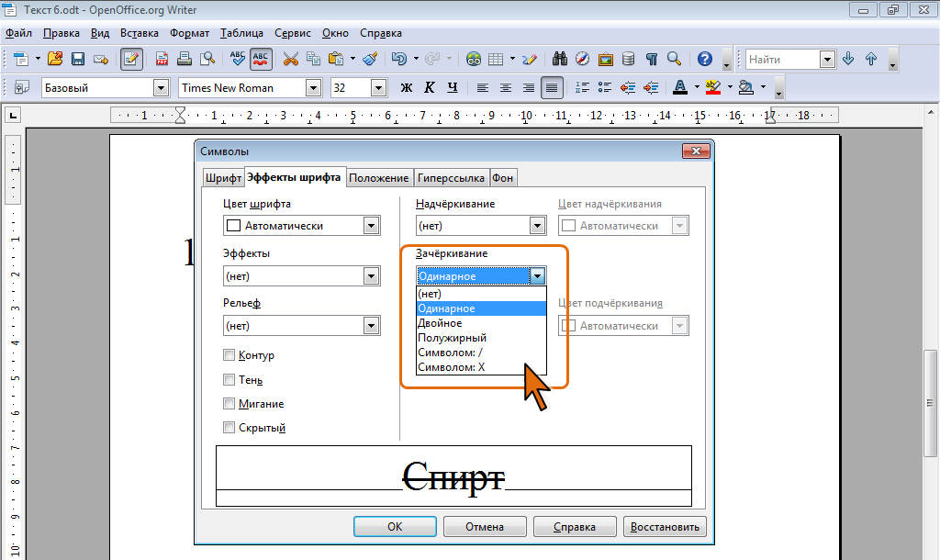The width and height of the screenshot is (940, 560).
Task: Choose Полужирный strikethrough option
Action: pyautogui.click(x=481, y=338)
